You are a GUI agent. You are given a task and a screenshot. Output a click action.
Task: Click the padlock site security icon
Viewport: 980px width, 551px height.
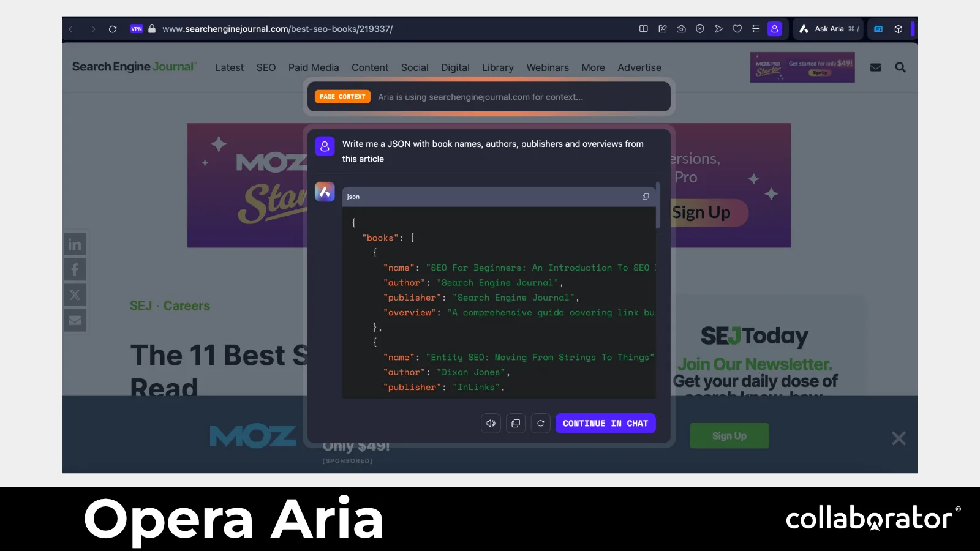(152, 29)
